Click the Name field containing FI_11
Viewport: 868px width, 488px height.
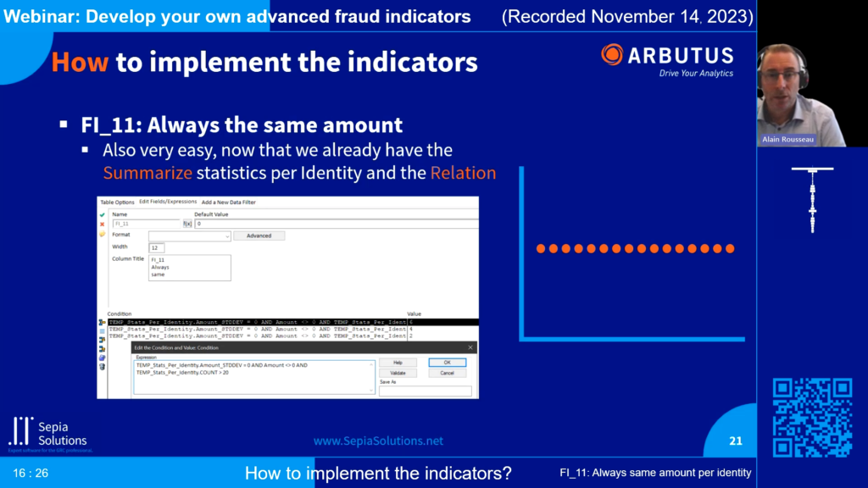pyautogui.click(x=147, y=224)
